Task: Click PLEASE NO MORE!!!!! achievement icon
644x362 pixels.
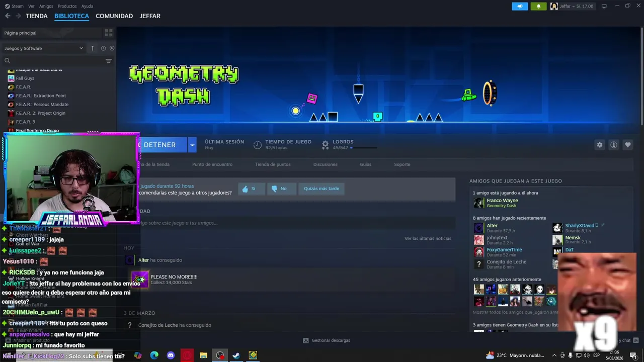Action: pos(140,279)
